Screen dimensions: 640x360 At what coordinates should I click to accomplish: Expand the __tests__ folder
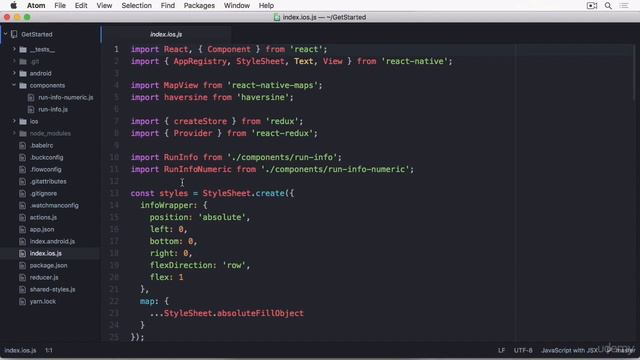(14, 49)
